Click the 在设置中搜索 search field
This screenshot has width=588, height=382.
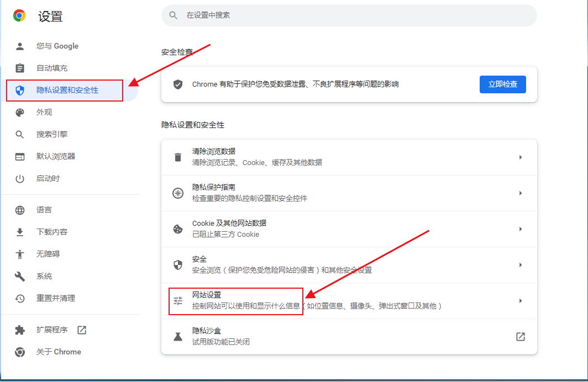tap(354, 15)
